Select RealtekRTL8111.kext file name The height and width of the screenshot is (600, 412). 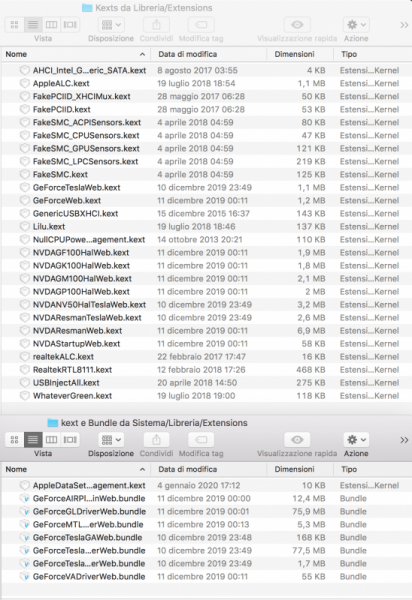coord(72,370)
